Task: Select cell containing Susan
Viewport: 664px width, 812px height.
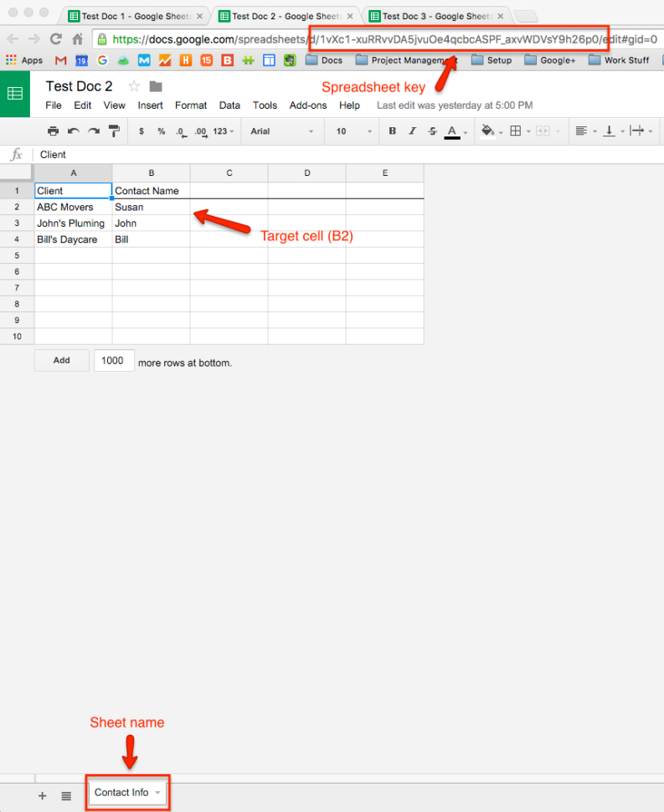Action: (x=152, y=207)
